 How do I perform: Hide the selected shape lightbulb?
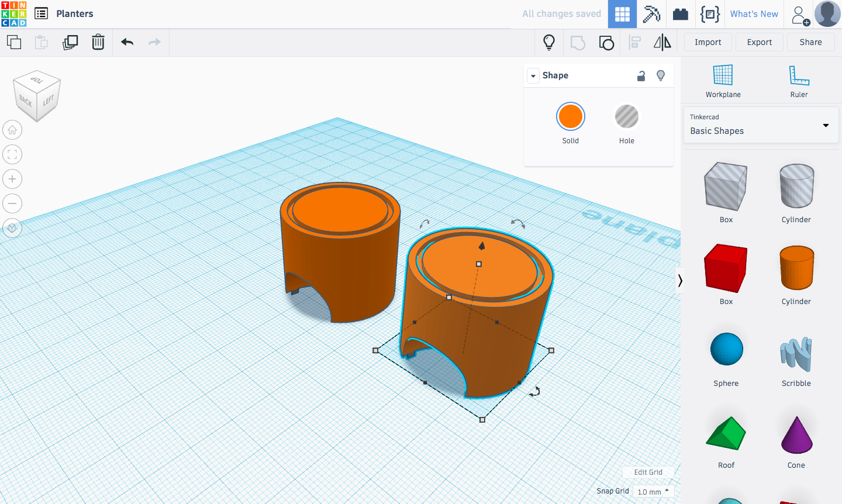point(661,75)
